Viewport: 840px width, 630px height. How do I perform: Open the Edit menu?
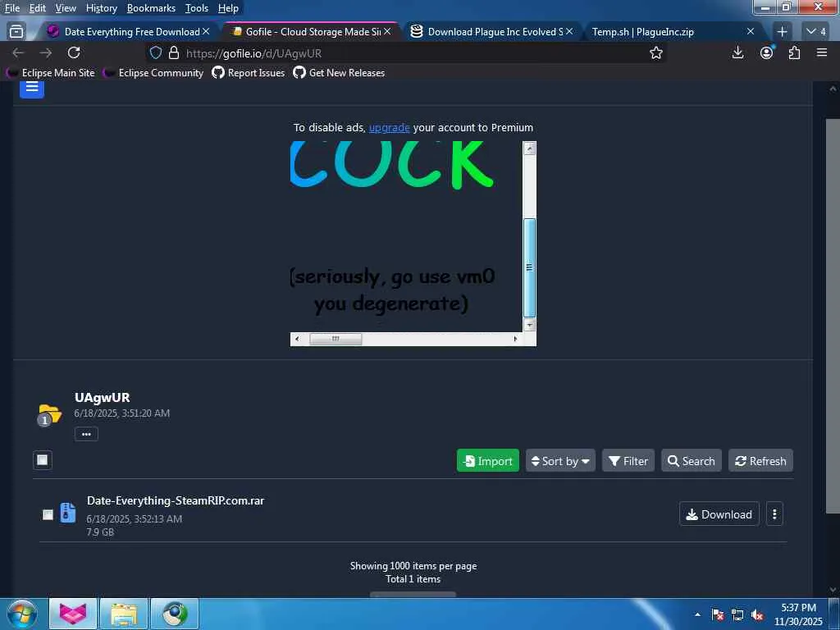(38, 8)
